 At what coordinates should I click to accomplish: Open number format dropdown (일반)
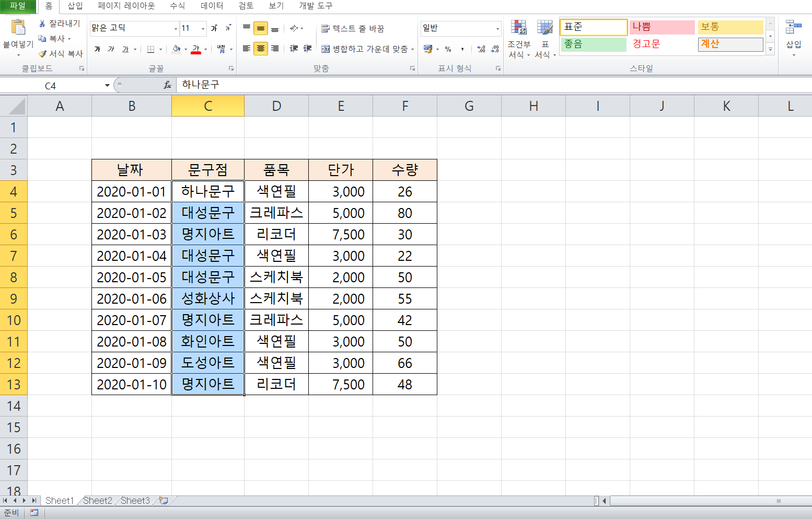tap(497, 28)
